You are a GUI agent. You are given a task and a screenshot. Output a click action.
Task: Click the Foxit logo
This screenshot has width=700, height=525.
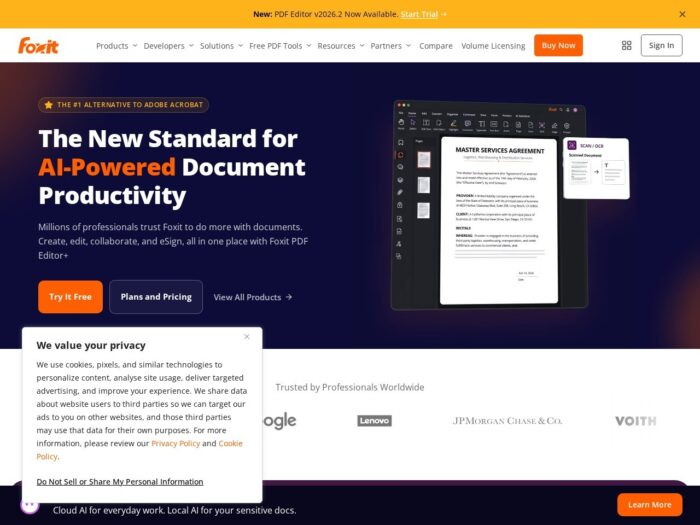[38, 46]
